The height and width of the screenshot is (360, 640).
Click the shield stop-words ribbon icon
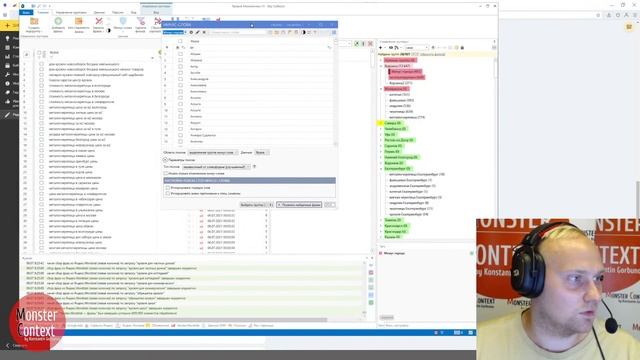coord(123,21)
